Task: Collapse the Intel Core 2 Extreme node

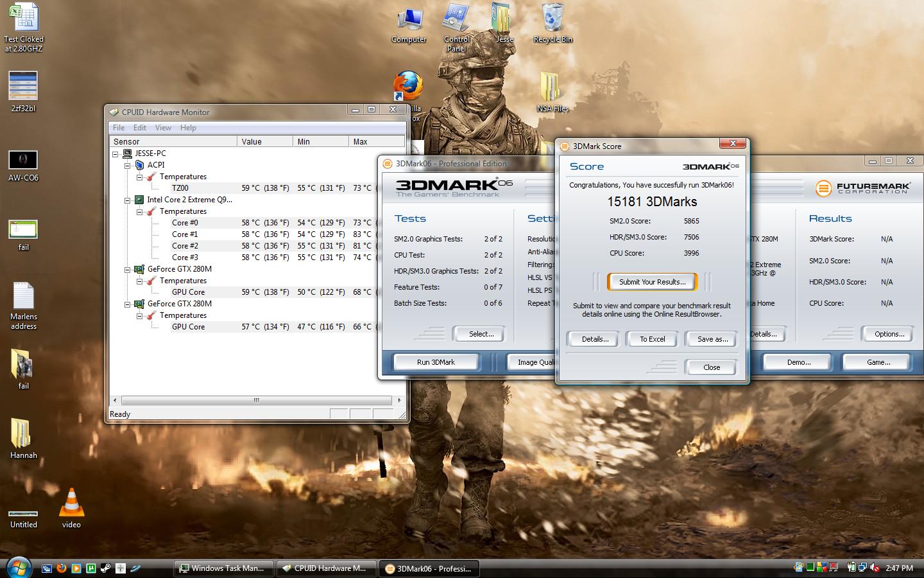Action: [x=128, y=200]
